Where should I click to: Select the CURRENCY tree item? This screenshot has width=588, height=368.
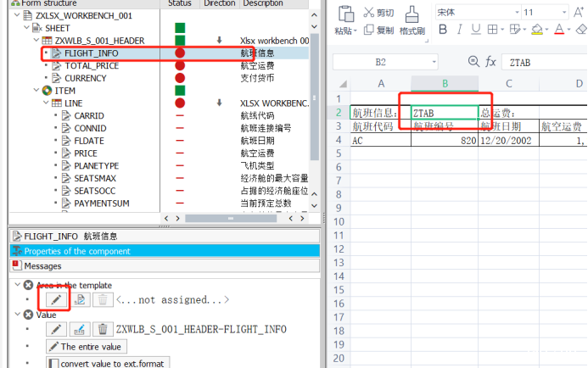(x=86, y=78)
